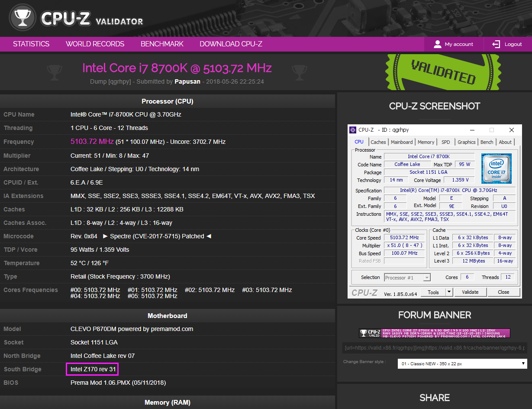
Task: Click the Intel Core i7 logo in screenshot
Action: tap(496, 168)
